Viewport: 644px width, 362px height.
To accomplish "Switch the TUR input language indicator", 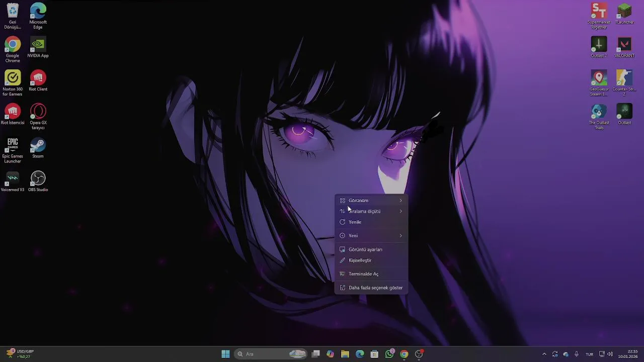I will click(589, 354).
